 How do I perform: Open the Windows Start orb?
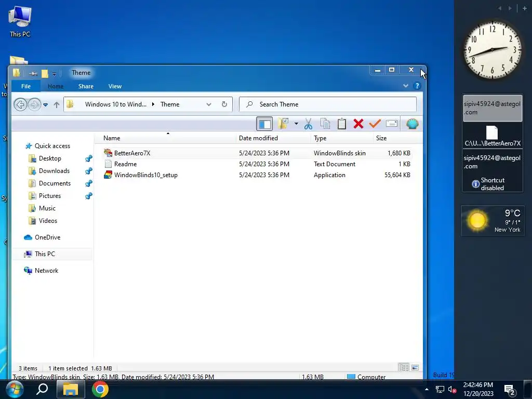[15, 389]
